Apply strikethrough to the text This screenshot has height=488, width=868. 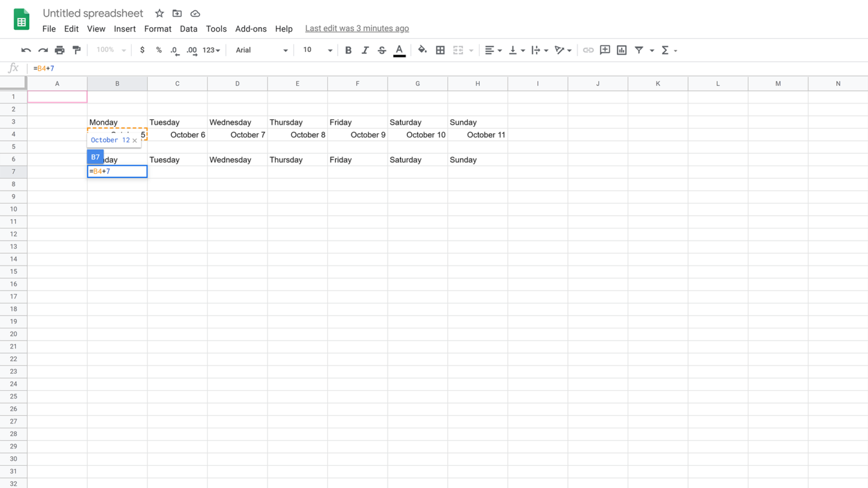pyautogui.click(x=381, y=50)
